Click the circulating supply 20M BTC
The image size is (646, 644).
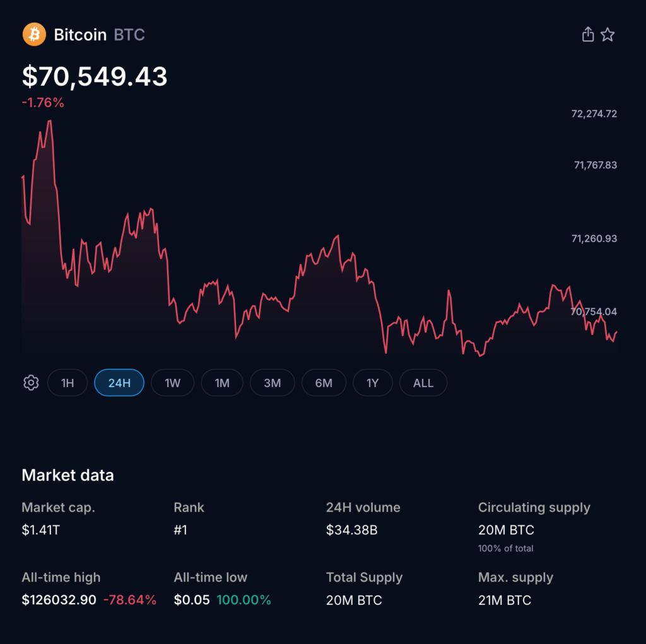[x=506, y=530]
